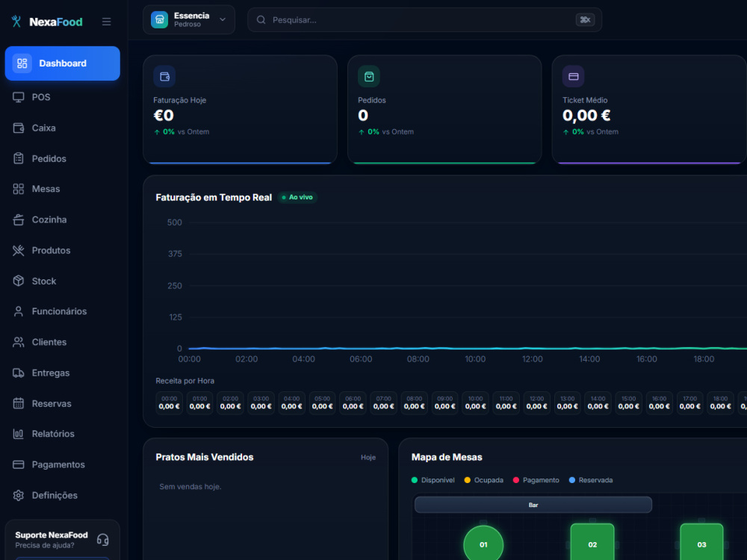Viewport: 747px width, 560px height.
Task: Click the 18:00 hourly revenue chip
Action: point(720,403)
